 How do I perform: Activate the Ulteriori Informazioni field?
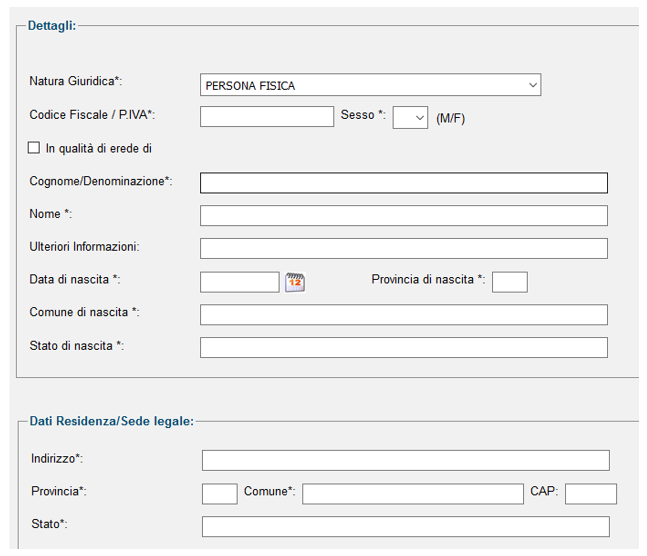click(x=404, y=248)
